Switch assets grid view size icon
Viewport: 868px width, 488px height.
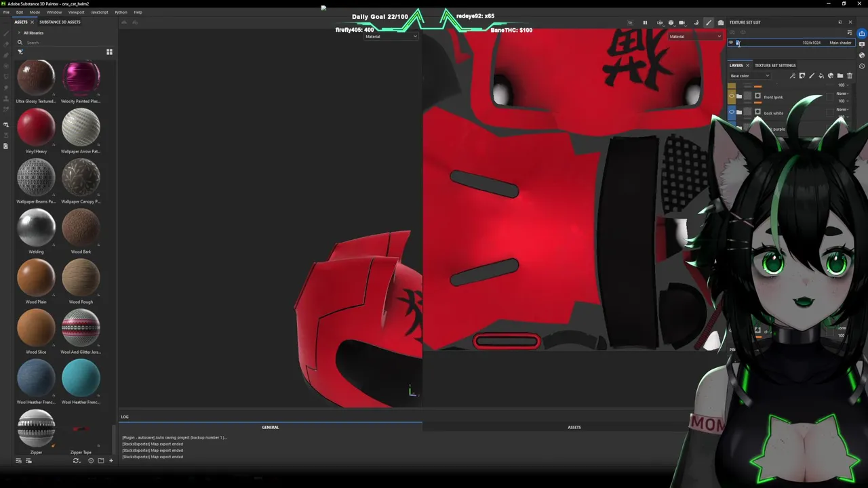[x=109, y=52]
